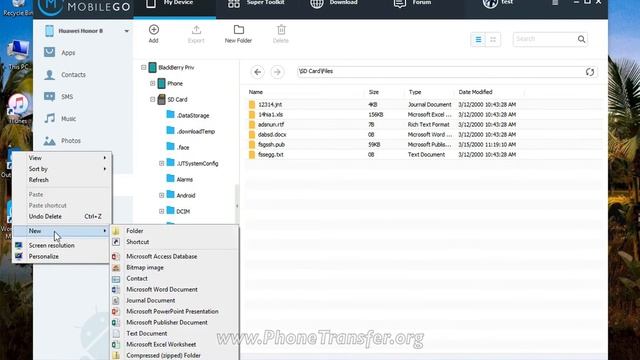The image size is (640, 360).
Task: Create new Journal Document
Action: click(174, 301)
